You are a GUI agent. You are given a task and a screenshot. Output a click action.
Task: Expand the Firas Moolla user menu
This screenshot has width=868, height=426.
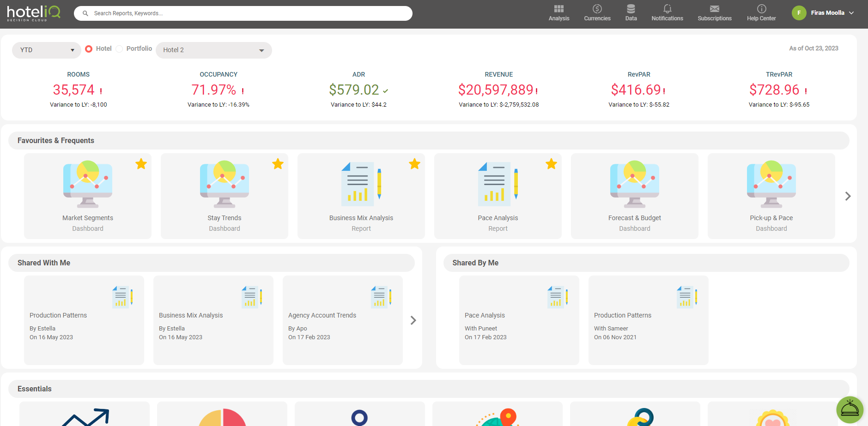coord(851,13)
